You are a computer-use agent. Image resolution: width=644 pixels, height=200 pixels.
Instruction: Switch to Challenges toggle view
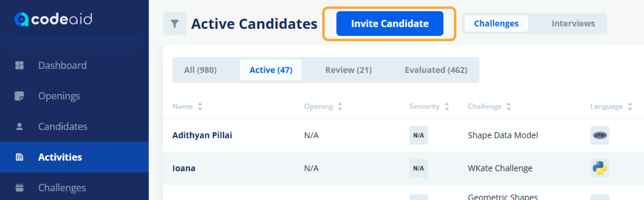pos(496,24)
